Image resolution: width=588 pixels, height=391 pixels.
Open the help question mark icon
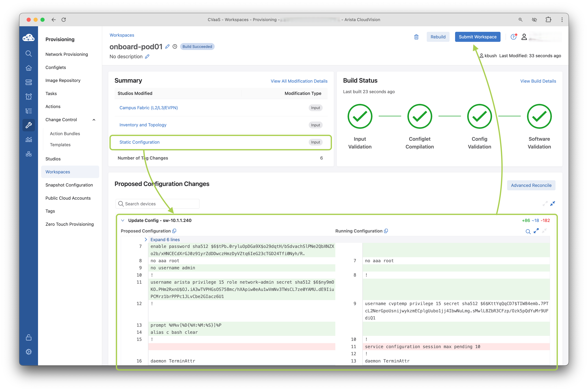pyautogui.click(x=513, y=37)
